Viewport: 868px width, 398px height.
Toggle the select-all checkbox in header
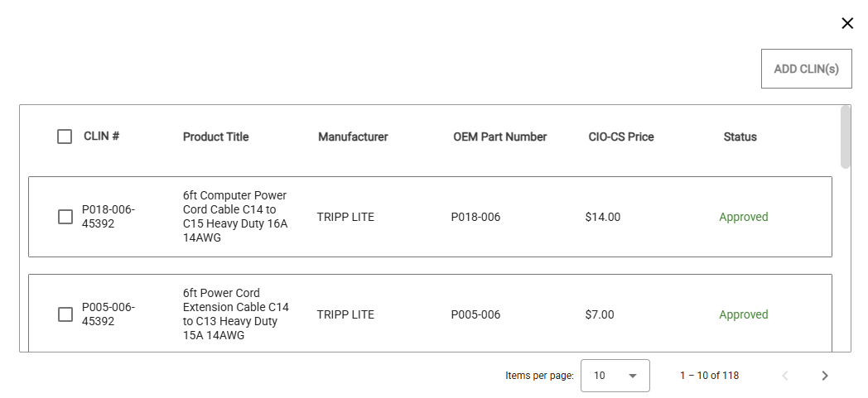[65, 137]
